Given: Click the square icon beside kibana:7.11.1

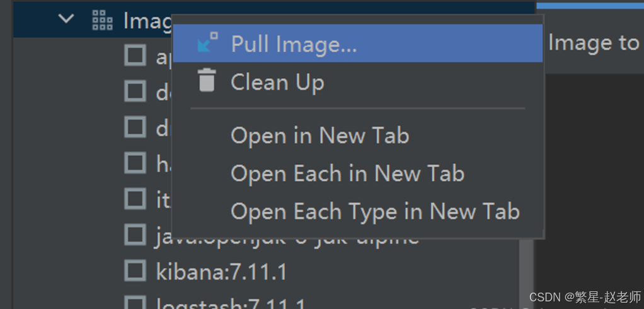Looking at the screenshot, I should [x=135, y=271].
